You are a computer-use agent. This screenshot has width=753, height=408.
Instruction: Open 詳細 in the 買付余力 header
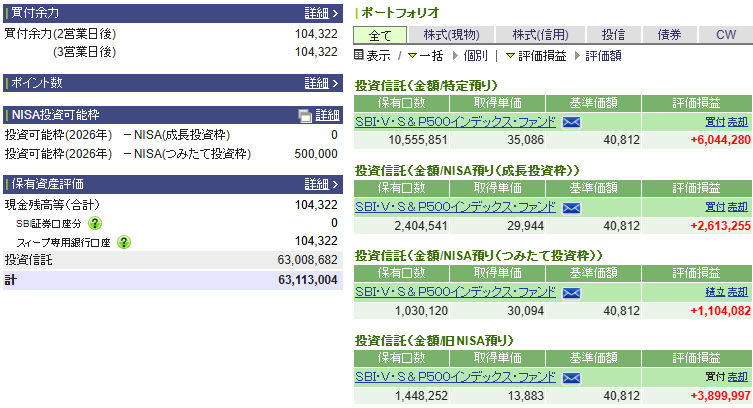tap(321, 13)
